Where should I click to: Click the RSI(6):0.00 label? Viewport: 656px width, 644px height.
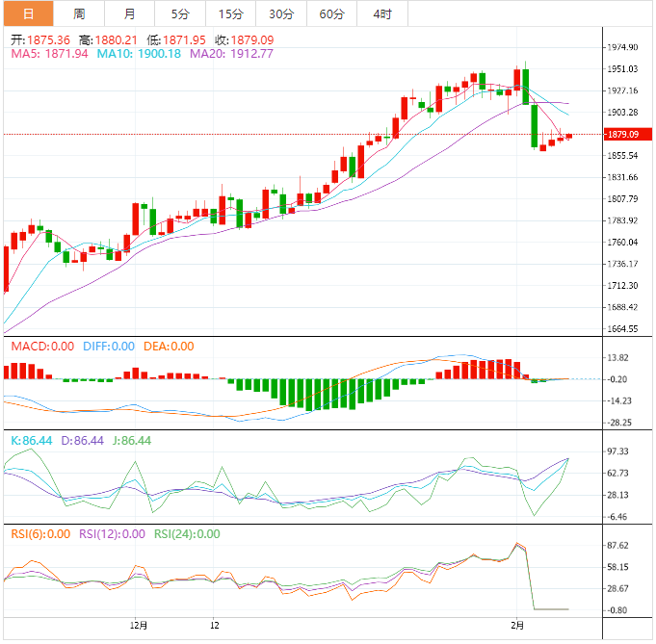pyautogui.click(x=40, y=534)
